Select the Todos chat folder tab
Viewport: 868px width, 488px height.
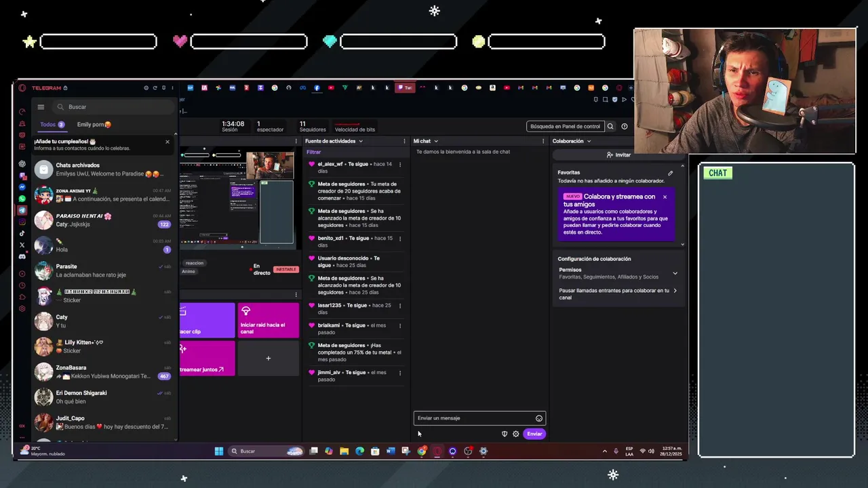52,125
